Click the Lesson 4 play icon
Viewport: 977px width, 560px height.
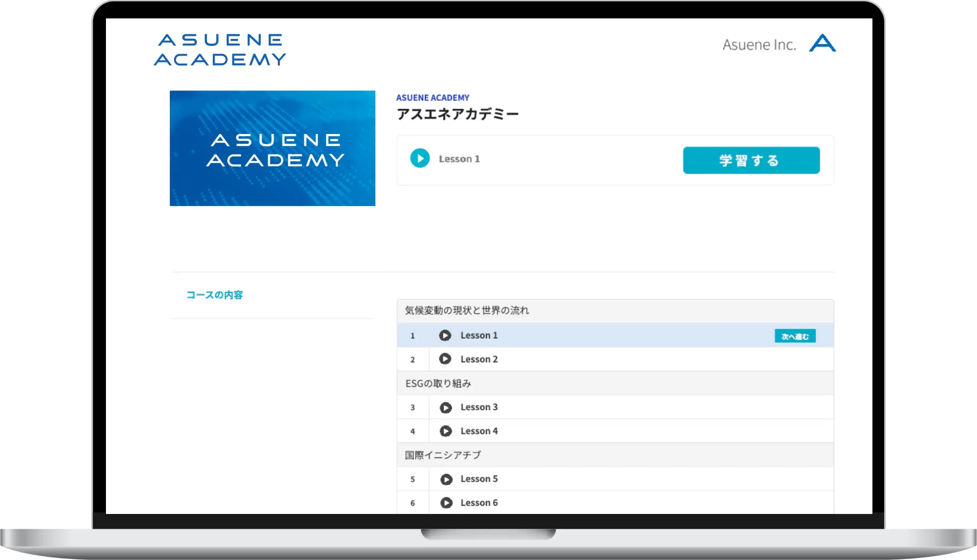click(x=446, y=431)
